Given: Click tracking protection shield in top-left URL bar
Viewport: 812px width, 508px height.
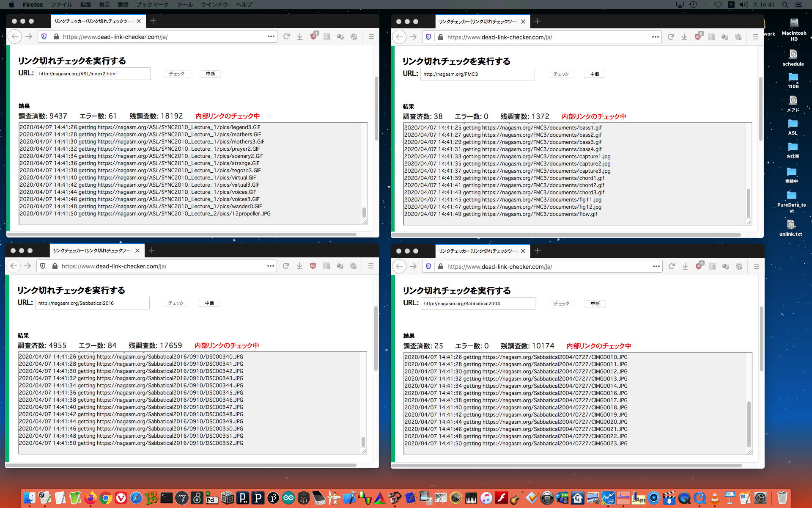Looking at the screenshot, I should 44,37.
